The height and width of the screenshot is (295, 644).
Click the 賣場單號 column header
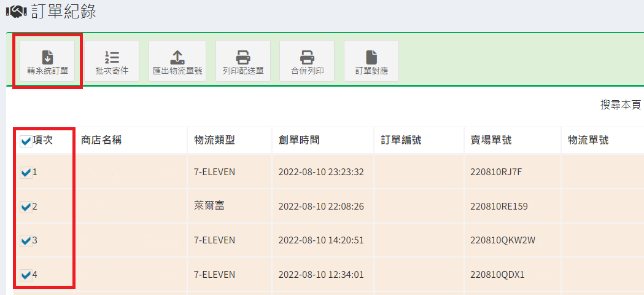tap(489, 140)
